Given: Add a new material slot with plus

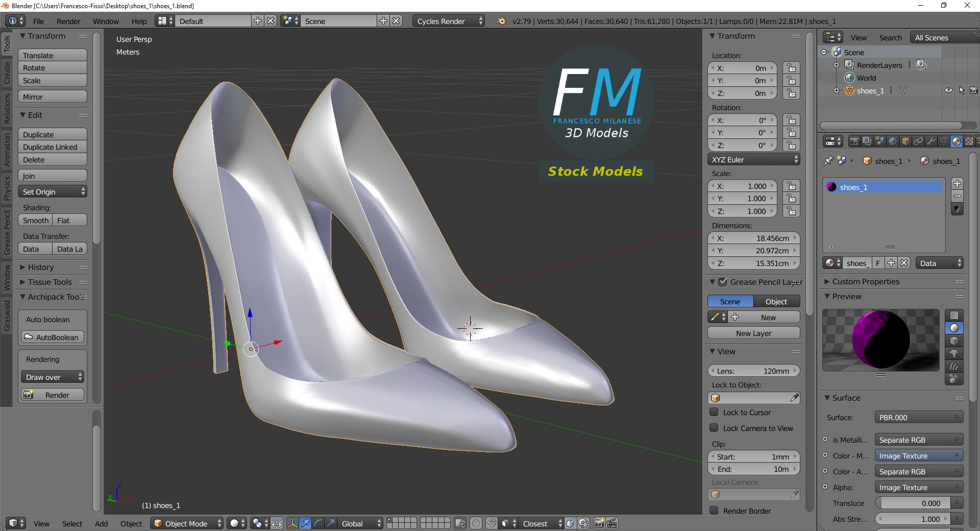Looking at the screenshot, I should (958, 183).
